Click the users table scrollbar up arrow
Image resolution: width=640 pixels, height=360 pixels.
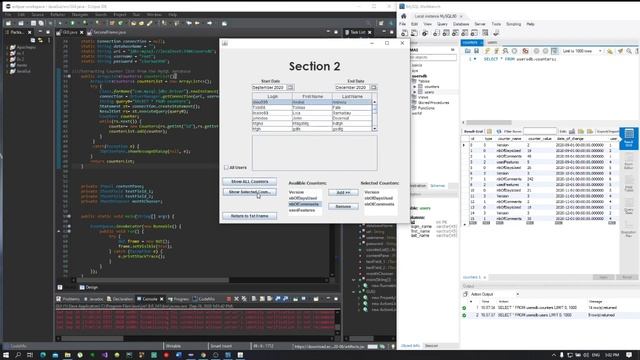coord(374,102)
